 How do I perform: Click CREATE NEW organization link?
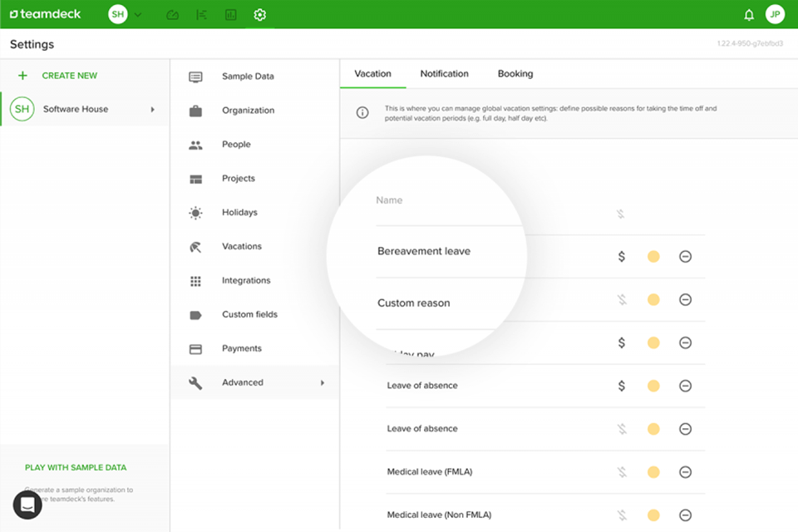click(69, 76)
